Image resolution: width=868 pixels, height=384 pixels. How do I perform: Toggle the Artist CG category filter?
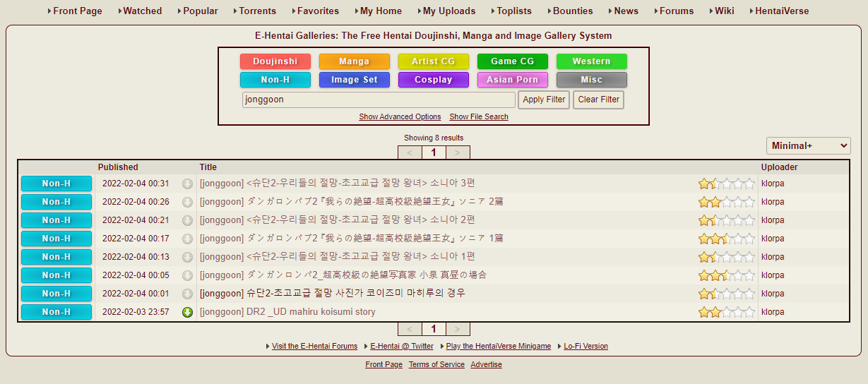(x=434, y=61)
